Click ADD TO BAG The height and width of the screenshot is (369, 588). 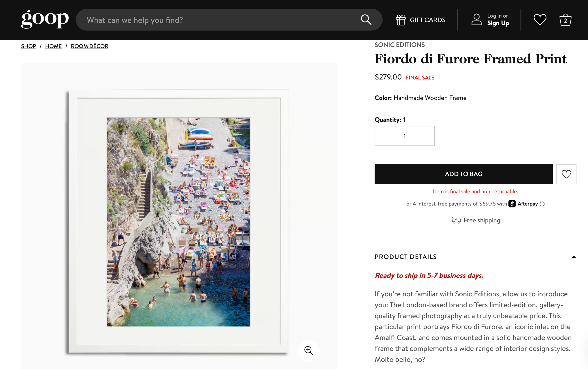[463, 174]
